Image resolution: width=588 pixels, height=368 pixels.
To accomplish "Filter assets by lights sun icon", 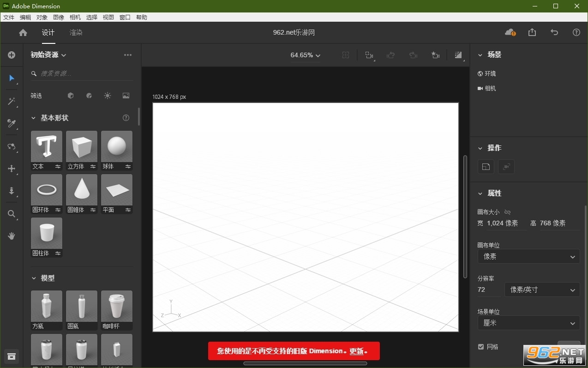I will click(108, 96).
